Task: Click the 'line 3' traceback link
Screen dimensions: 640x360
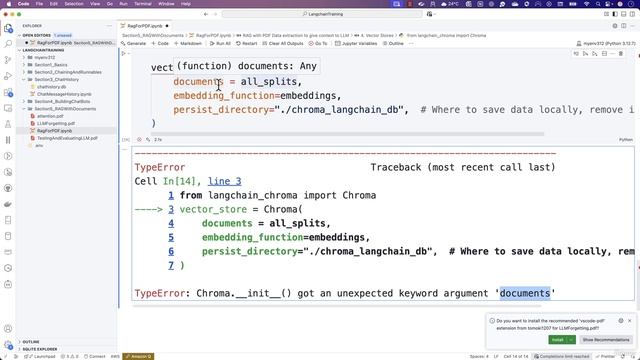Action: tap(224, 181)
